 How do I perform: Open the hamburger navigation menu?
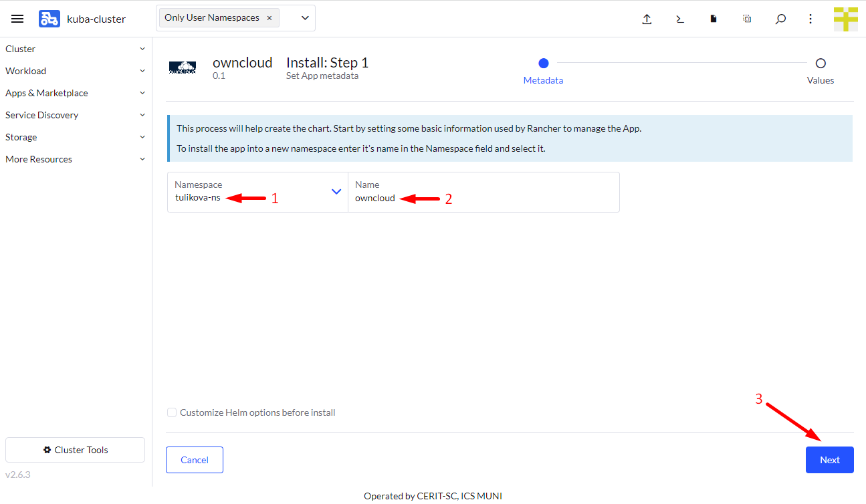pyautogui.click(x=17, y=19)
